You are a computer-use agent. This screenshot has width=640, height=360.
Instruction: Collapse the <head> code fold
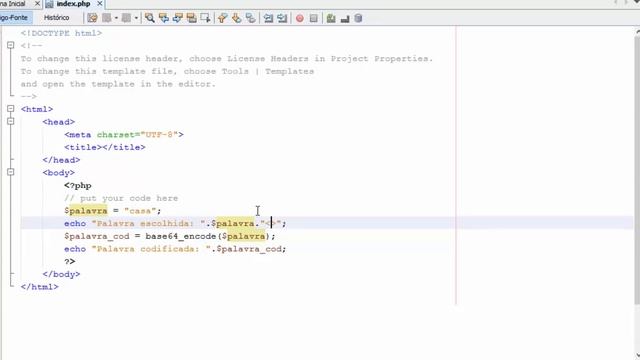coord(11,121)
